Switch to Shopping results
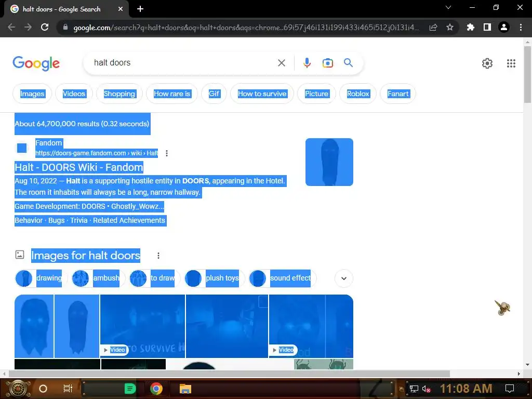 [119, 94]
